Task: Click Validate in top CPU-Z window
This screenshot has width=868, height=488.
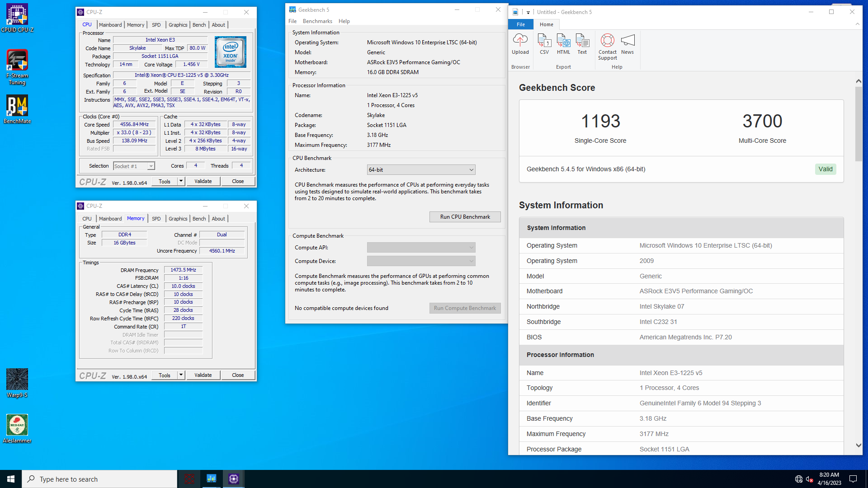Action: point(203,181)
